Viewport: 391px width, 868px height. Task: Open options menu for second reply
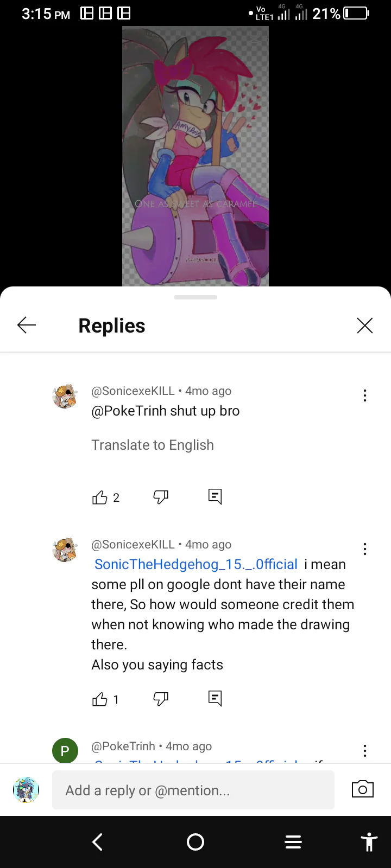pyautogui.click(x=365, y=549)
